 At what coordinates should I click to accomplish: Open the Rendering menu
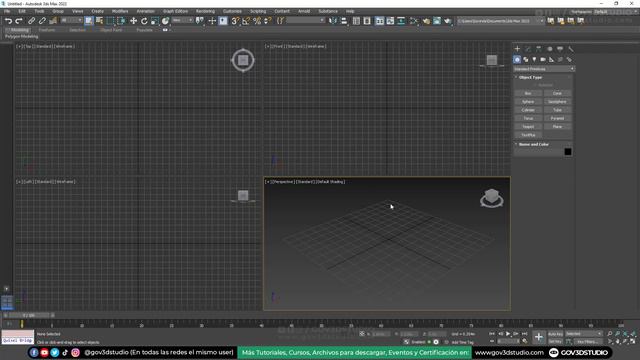click(x=205, y=11)
